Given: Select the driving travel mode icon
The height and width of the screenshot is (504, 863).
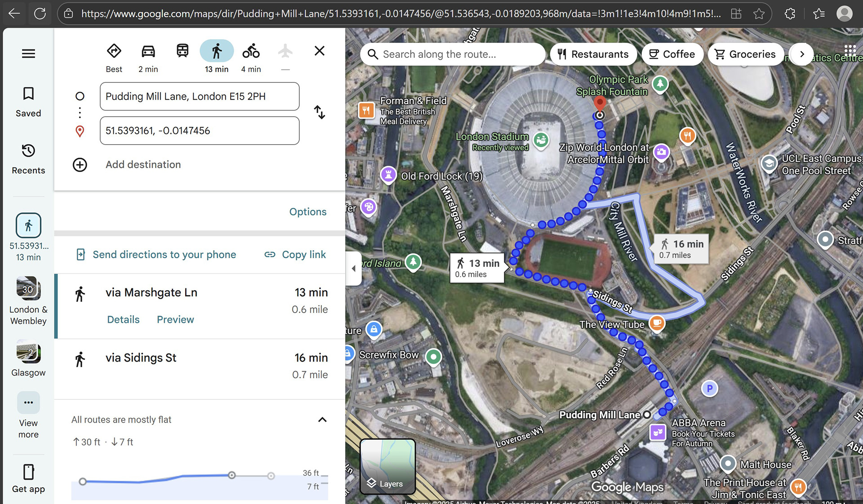Looking at the screenshot, I should click(x=148, y=51).
